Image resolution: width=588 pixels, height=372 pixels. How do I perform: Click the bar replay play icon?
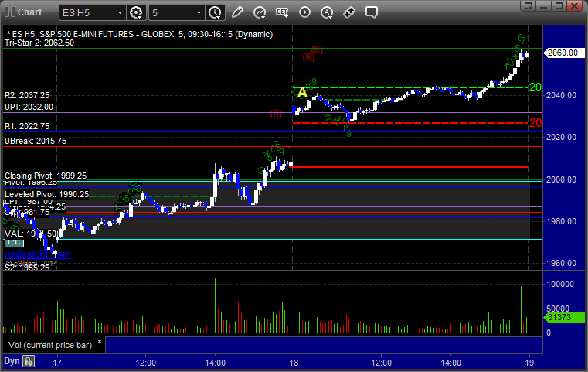pos(304,12)
